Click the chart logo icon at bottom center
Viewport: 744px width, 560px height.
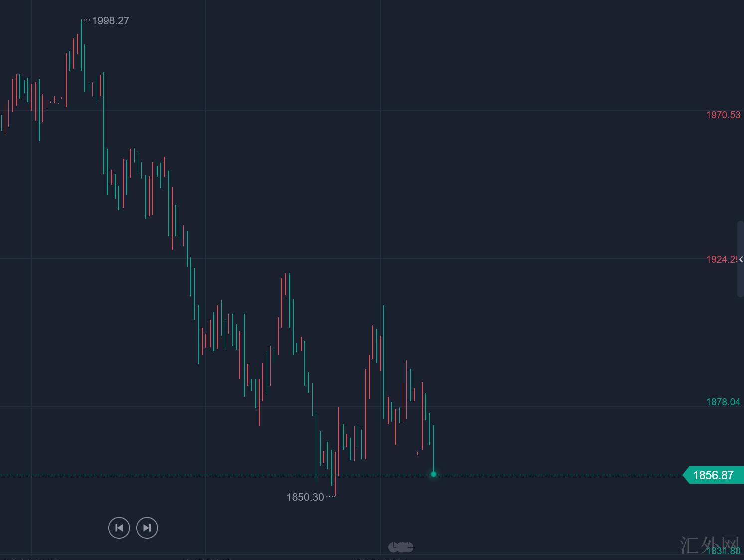(x=401, y=547)
